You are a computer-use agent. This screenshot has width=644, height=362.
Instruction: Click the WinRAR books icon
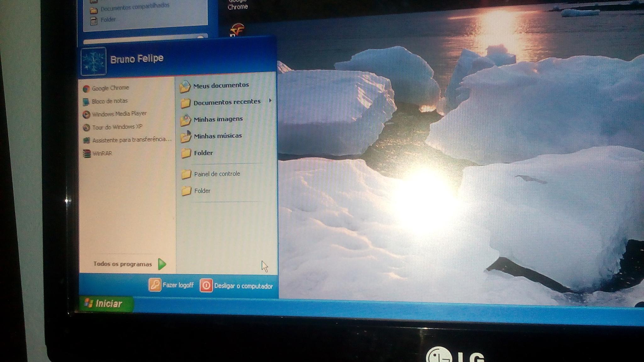tap(87, 154)
